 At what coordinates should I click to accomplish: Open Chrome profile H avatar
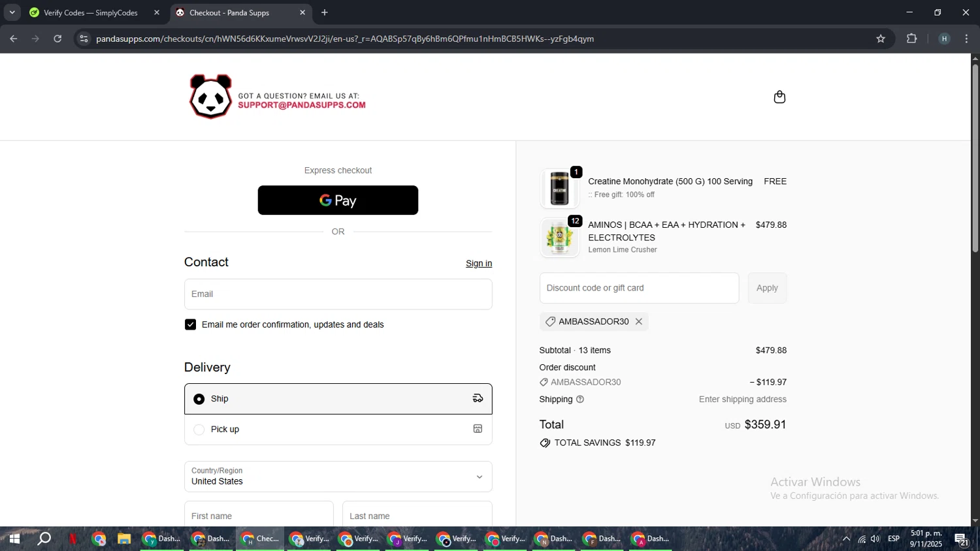coord(944,39)
